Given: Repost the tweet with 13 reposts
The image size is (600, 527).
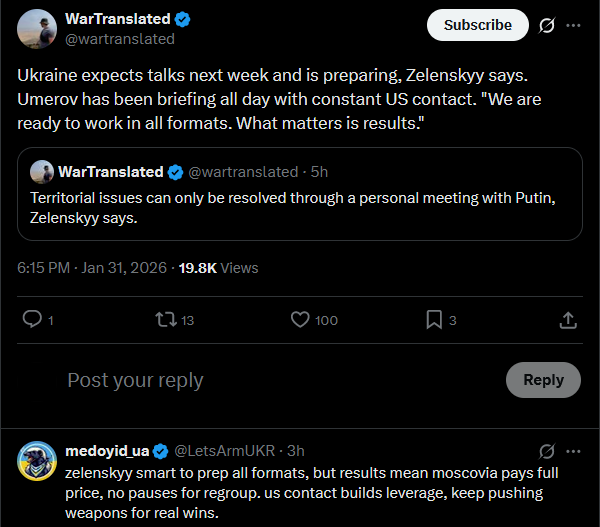Looking at the screenshot, I should point(166,320).
